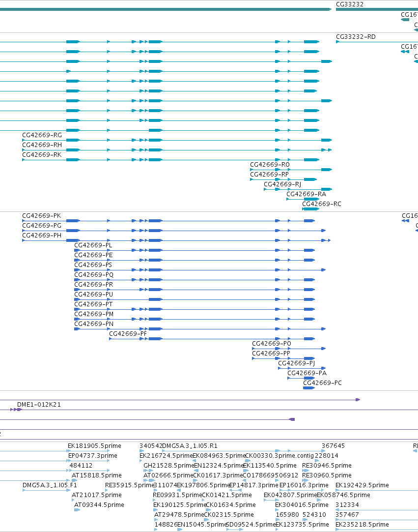Viewport: 418px width, 532px height.
Task: Open EST AT09344.5prime
Action: click(x=99, y=505)
